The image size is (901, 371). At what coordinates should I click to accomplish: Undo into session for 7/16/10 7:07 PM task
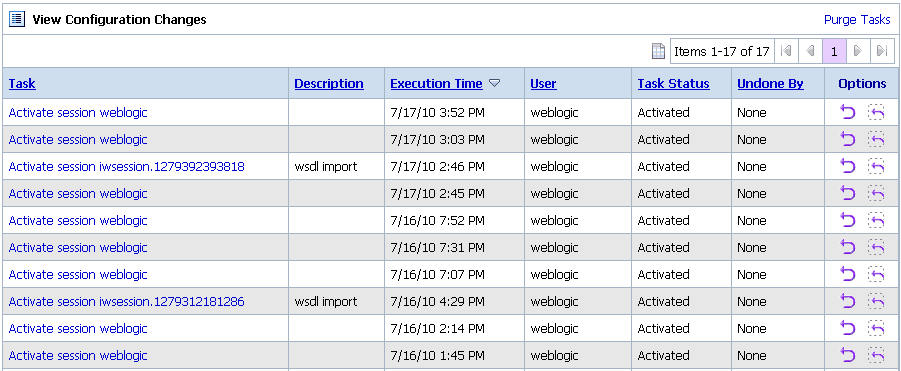[876, 275]
